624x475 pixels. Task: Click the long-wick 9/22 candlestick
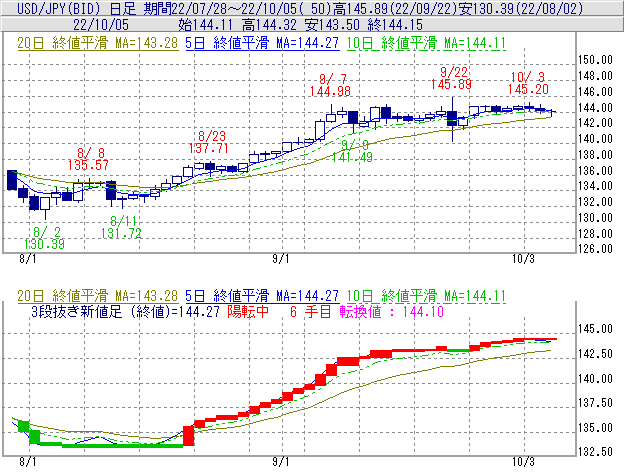click(452, 119)
